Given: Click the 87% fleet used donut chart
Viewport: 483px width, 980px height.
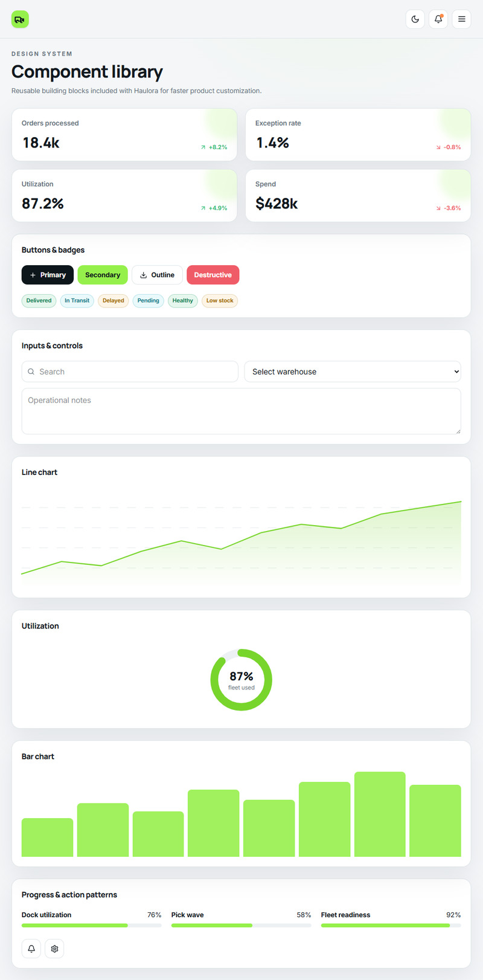Looking at the screenshot, I should pos(241,680).
